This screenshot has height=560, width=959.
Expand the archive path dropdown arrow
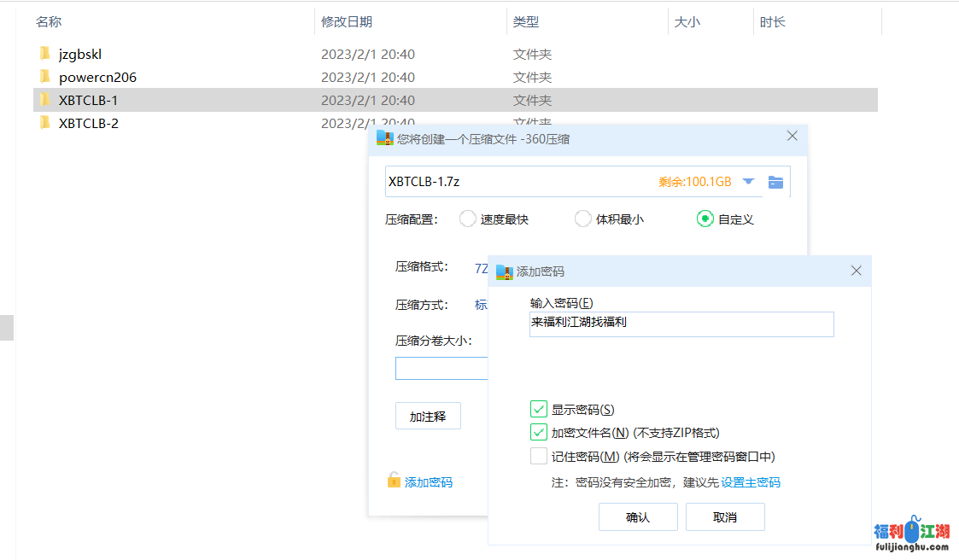click(749, 182)
